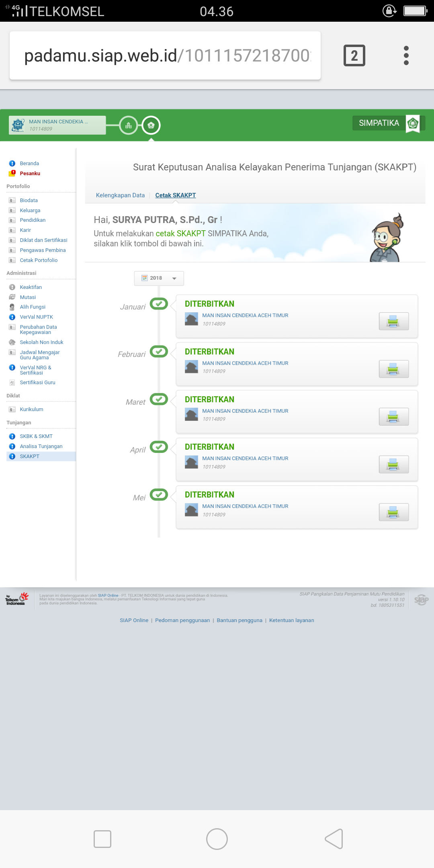Click MAN INSAN CENDEKIA ACEH TIMUR in Mei card
434x868 pixels.
pyautogui.click(x=245, y=506)
